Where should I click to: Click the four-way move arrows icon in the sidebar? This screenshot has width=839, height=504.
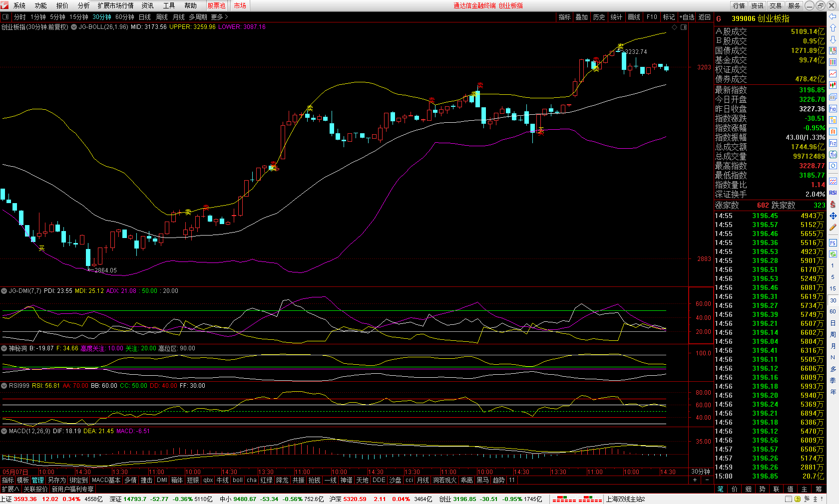[x=833, y=216]
